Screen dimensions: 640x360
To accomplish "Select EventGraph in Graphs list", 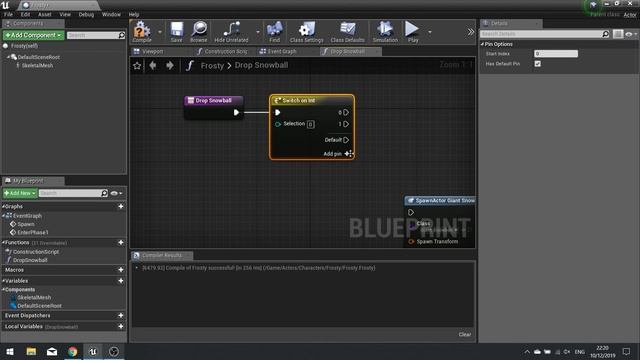I will point(27,216).
